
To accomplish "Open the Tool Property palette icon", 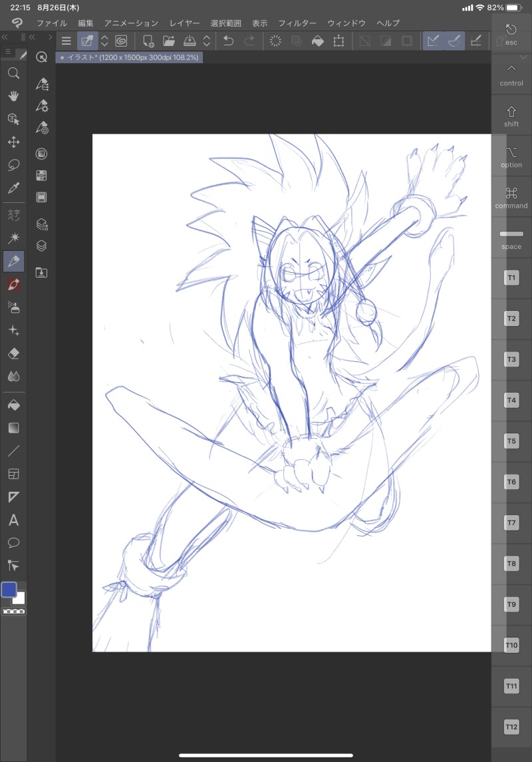I will pos(42,105).
